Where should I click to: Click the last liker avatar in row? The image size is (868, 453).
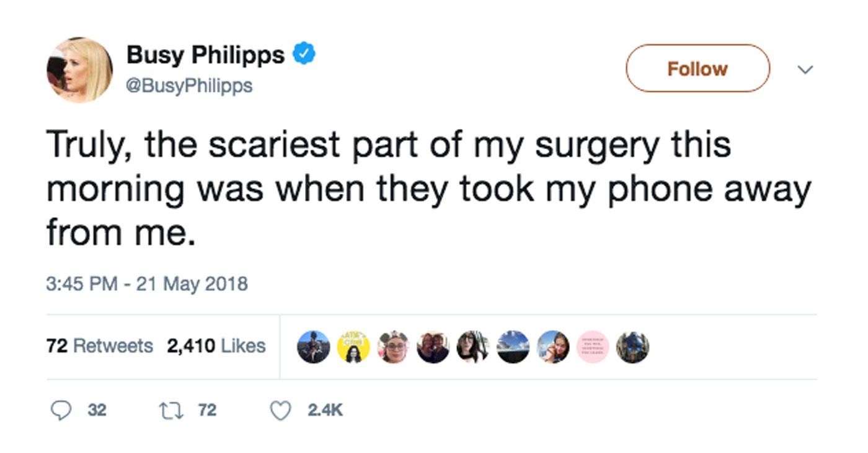(632, 346)
